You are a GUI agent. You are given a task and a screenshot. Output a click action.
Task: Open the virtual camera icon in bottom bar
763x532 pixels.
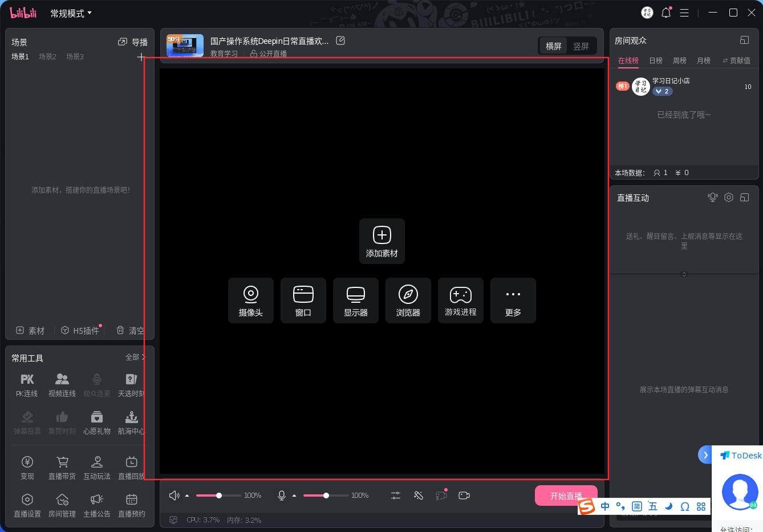(x=464, y=496)
